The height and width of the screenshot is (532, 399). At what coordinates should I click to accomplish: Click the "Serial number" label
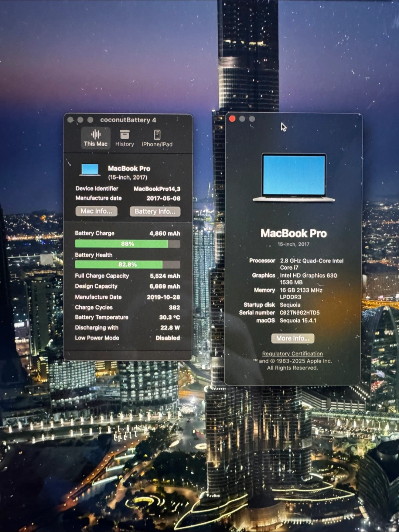[257, 313]
